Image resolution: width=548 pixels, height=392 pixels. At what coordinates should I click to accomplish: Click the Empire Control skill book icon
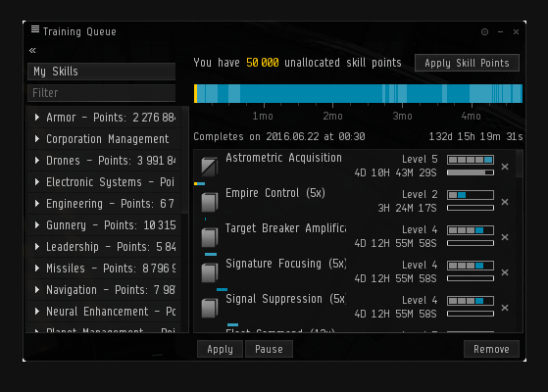(209, 202)
